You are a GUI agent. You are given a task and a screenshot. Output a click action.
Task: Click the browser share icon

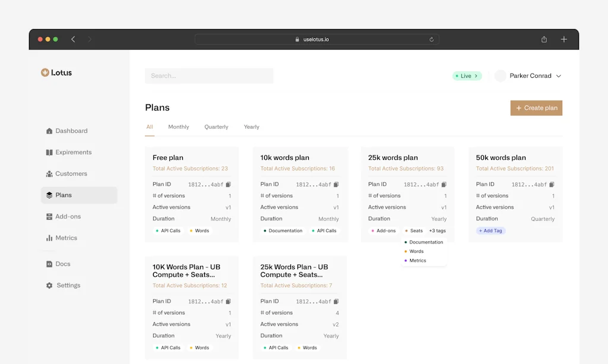(544, 39)
